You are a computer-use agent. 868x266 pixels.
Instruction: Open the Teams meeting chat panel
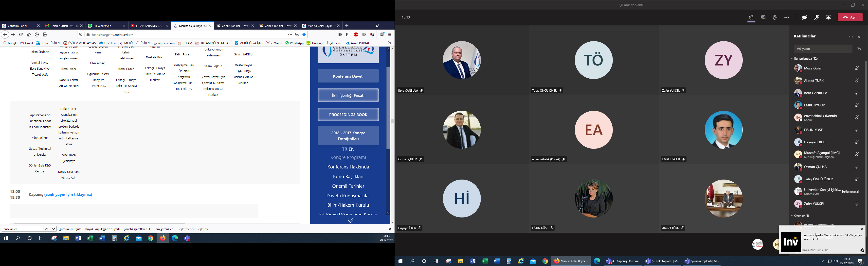763,17
